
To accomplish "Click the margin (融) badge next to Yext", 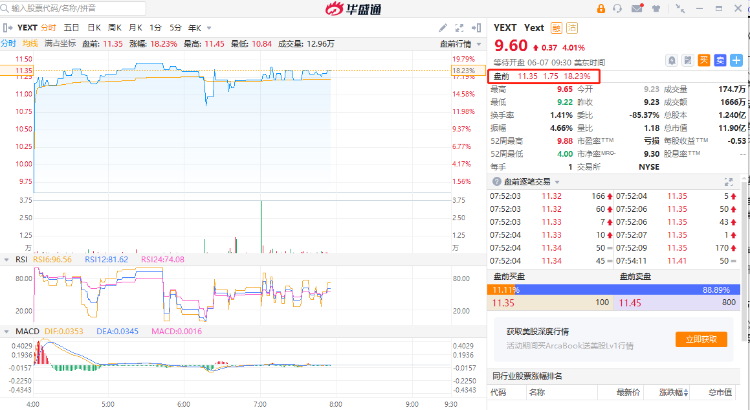I will point(556,28).
